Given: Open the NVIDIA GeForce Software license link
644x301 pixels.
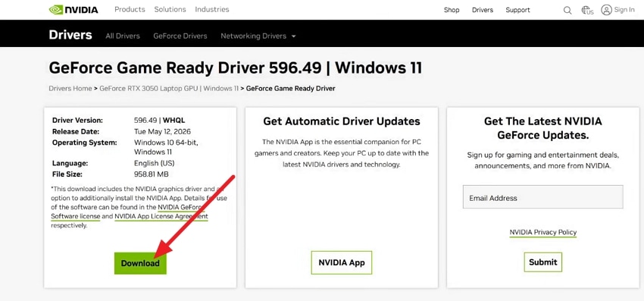Looking at the screenshot, I should click(128, 212).
